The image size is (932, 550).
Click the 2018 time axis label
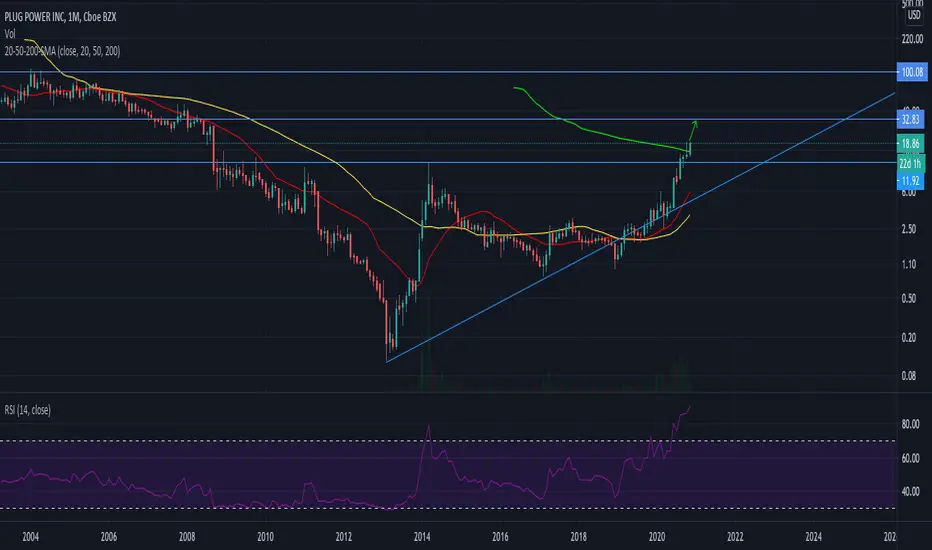(578, 537)
